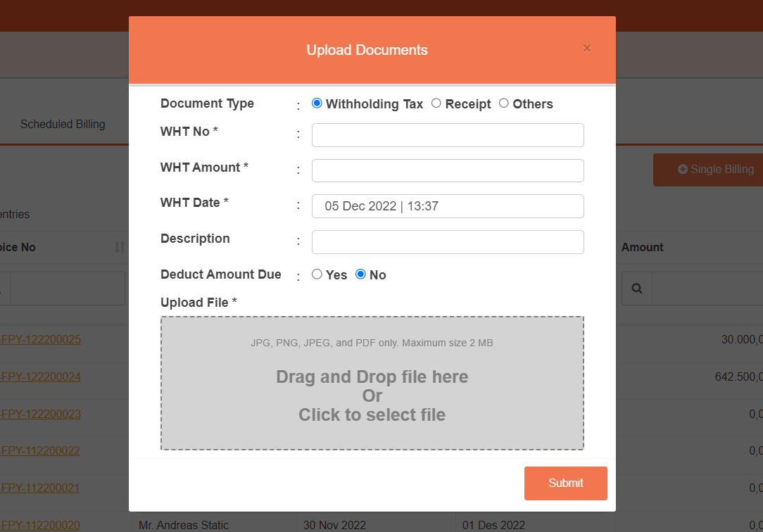The image size is (763, 532).
Task: Close the Upload Documents dialog
Action: [586, 49]
